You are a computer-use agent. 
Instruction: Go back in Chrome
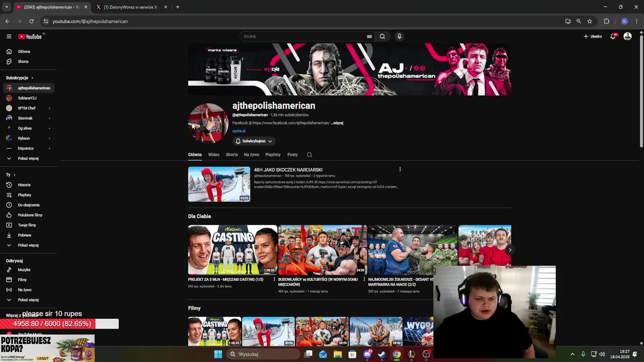(x=7, y=21)
